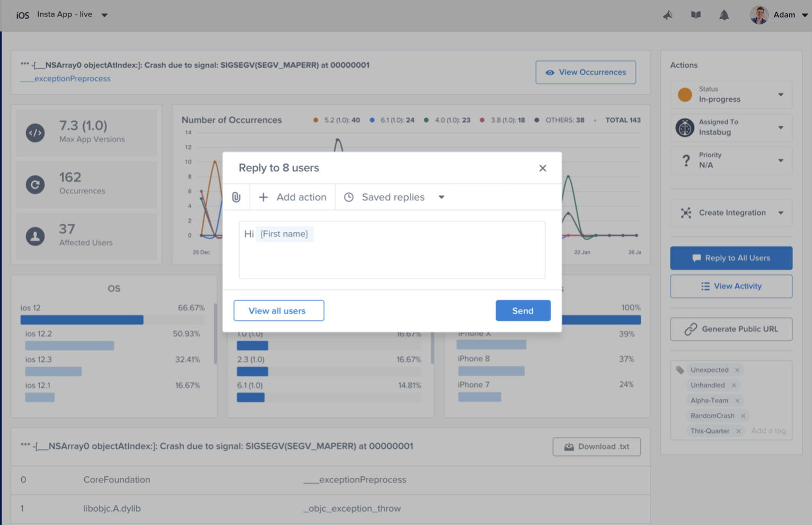Open the ___exceptionPreprocess link
The image size is (812, 525).
(66, 78)
